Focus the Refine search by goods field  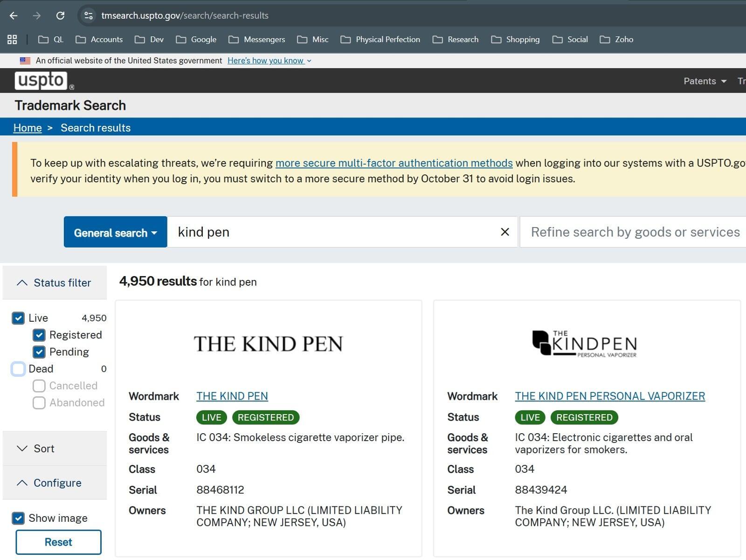point(634,232)
